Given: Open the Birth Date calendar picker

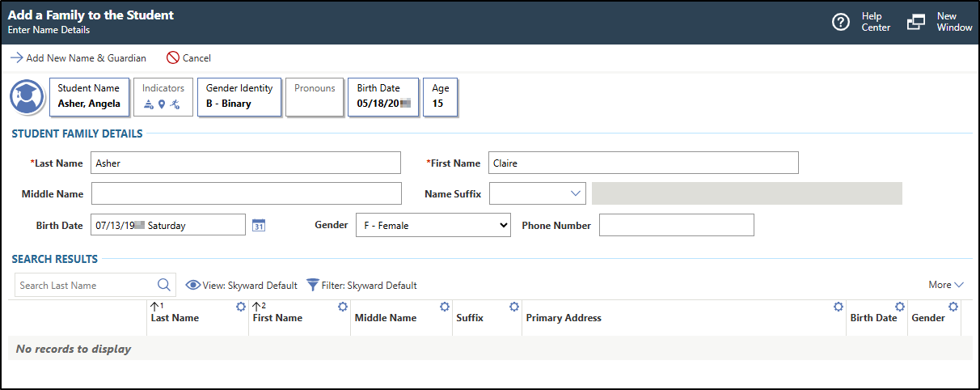Looking at the screenshot, I should tap(259, 225).
